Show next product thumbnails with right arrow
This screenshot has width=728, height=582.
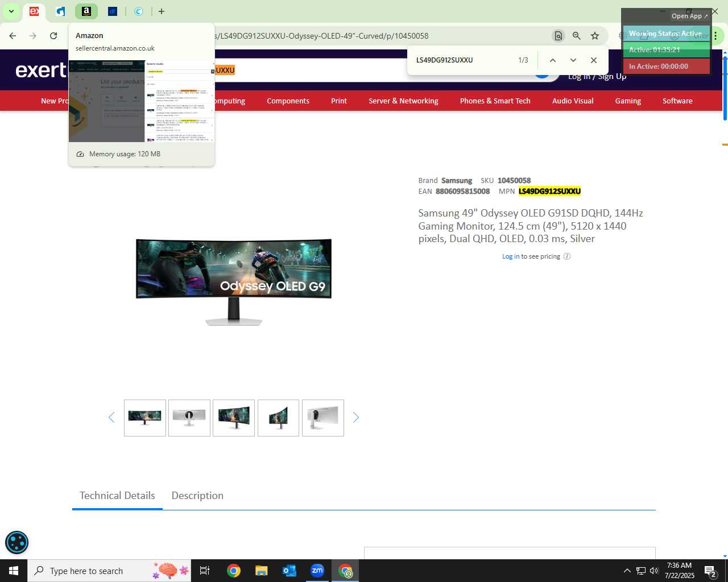tap(356, 418)
